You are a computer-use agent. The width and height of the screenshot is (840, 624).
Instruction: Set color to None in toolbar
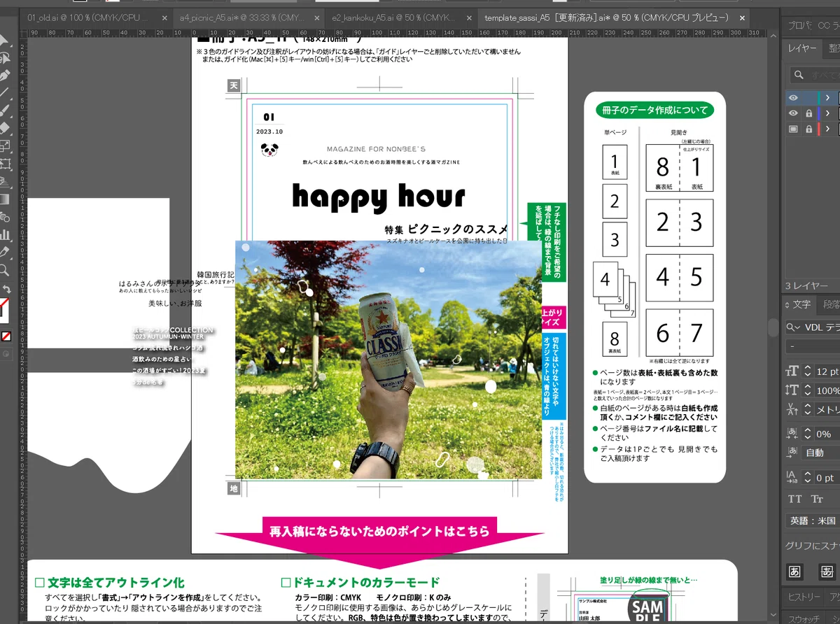6,336
